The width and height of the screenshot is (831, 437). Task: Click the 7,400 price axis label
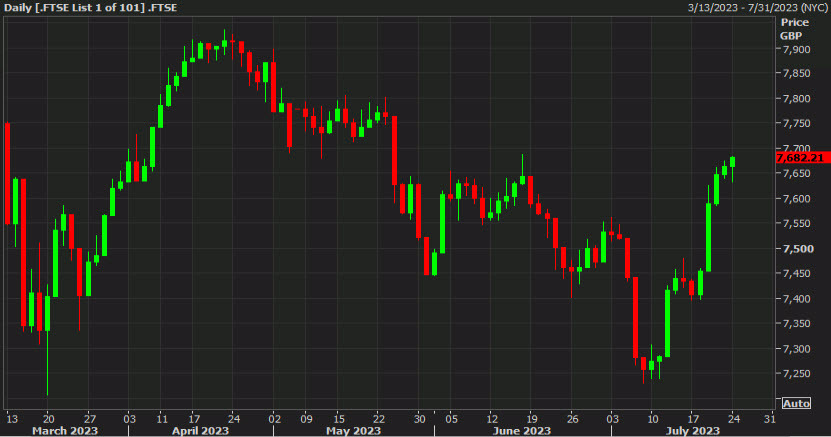pos(797,299)
